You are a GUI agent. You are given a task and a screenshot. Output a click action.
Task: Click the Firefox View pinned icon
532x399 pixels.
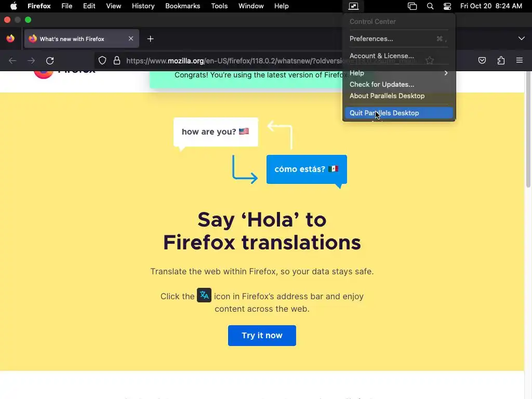10,38
